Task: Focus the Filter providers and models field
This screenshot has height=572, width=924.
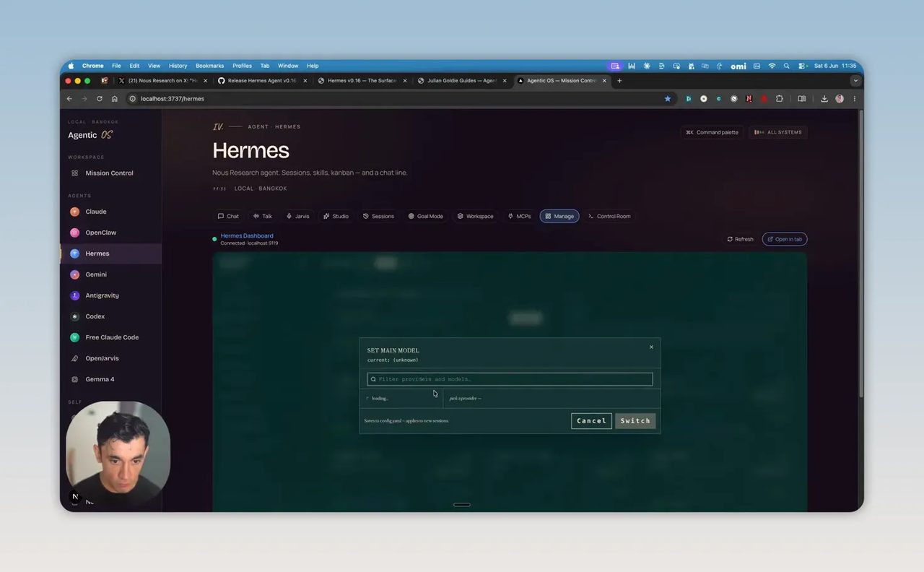Action: click(x=510, y=379)
